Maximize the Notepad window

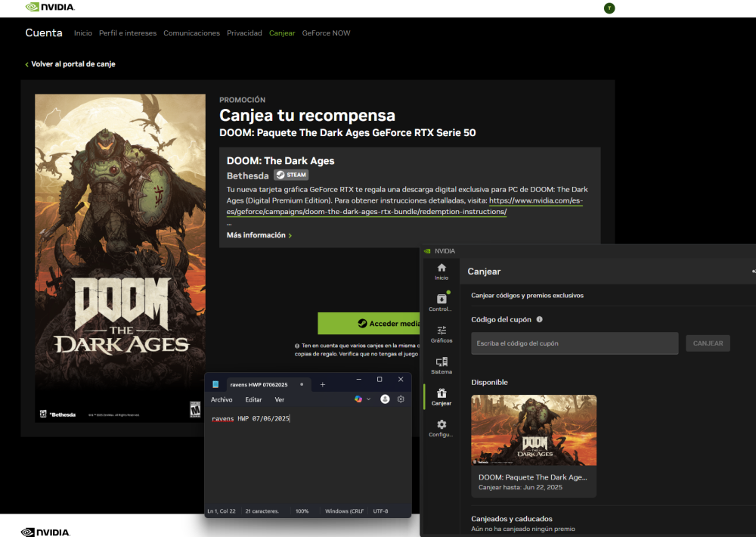380,379
